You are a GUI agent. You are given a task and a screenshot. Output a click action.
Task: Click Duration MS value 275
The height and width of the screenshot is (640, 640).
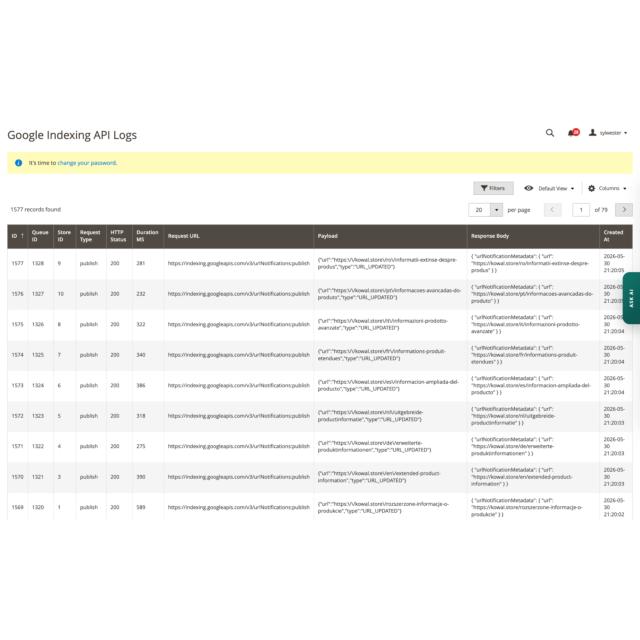(141, 447)
